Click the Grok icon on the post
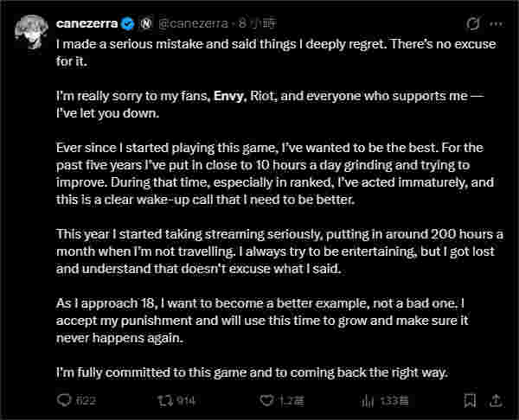Viewport: 519px width, 420px height. pyautogui.click(x=472, y=25)
